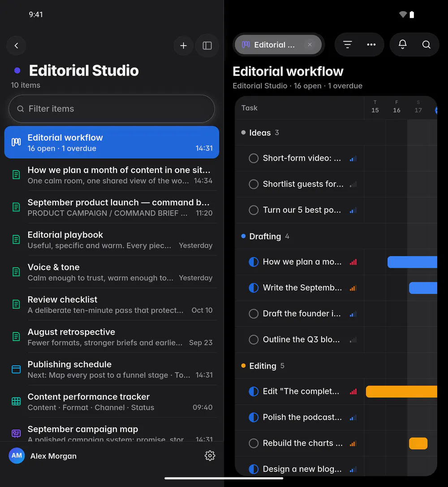This screenshot has width=448, height=487.
Task: Open the filter lines icon in toolbar
Action: (347, 45)
